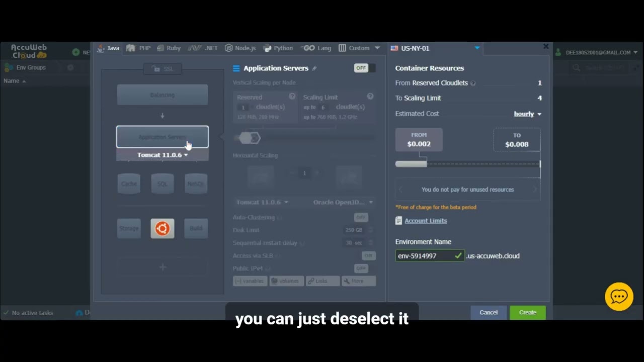Click the Scaling Limit cloudlets number field
Image resolution: width=644 pixels, height=362 pixels.
tap(323, 107)
